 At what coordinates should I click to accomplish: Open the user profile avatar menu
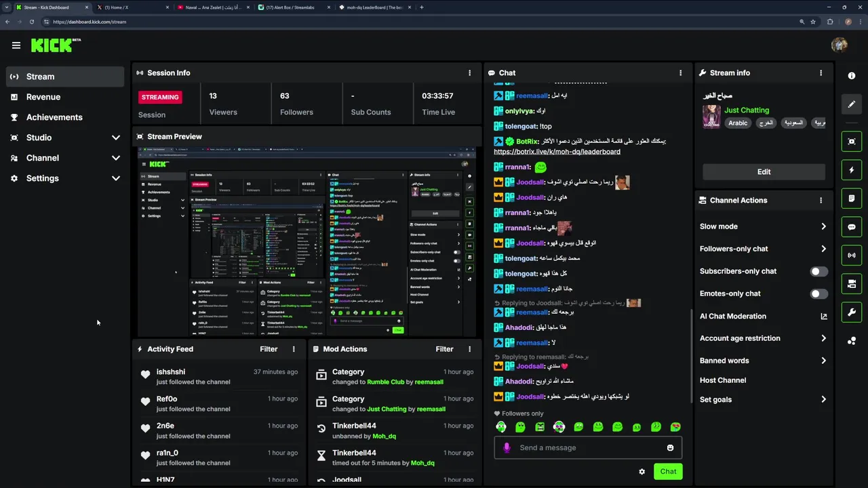[839, 45]
